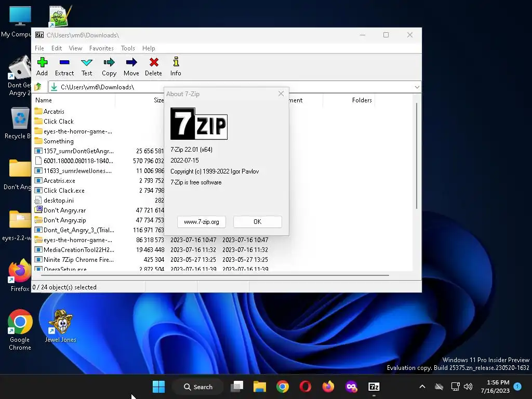Click the Extract toolbar icon

64,66
